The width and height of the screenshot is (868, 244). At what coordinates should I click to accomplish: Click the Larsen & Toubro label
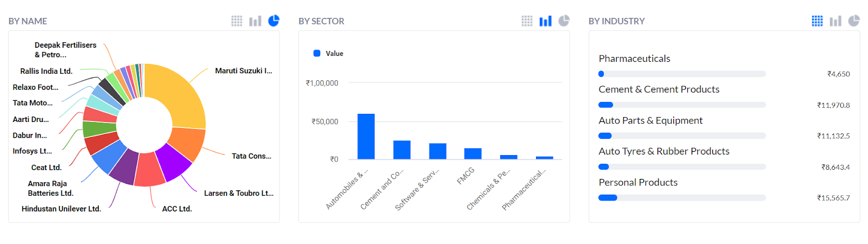(x=239, y=193)
